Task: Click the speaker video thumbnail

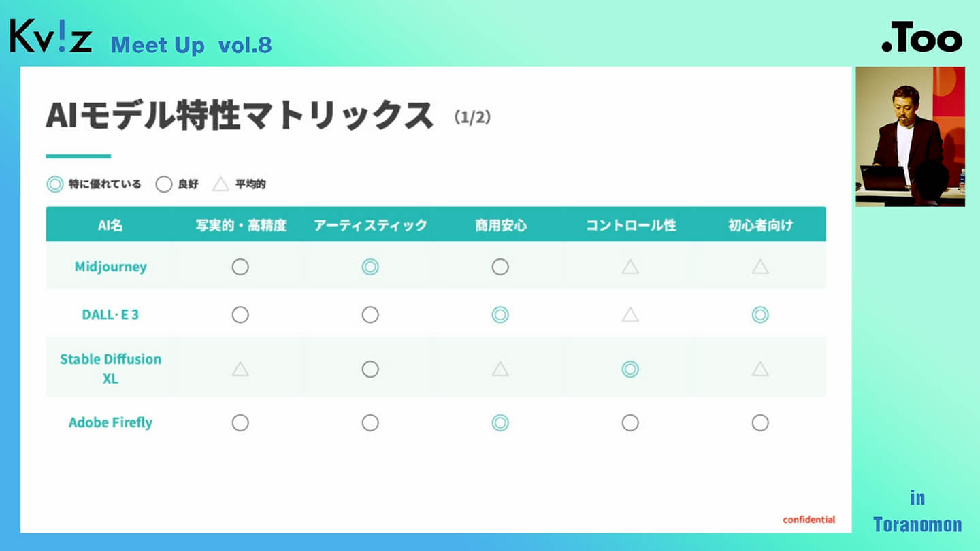Action: (x=910, y=136)
